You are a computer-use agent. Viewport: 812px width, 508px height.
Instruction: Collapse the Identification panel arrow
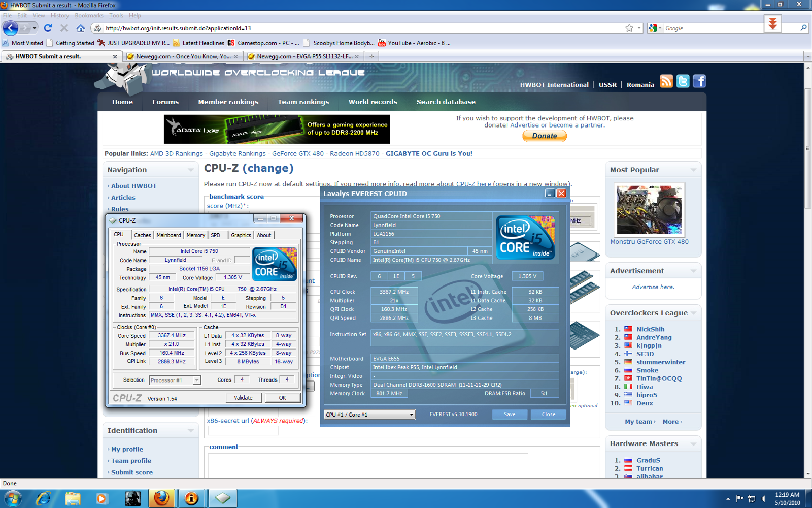coord(191,431)
